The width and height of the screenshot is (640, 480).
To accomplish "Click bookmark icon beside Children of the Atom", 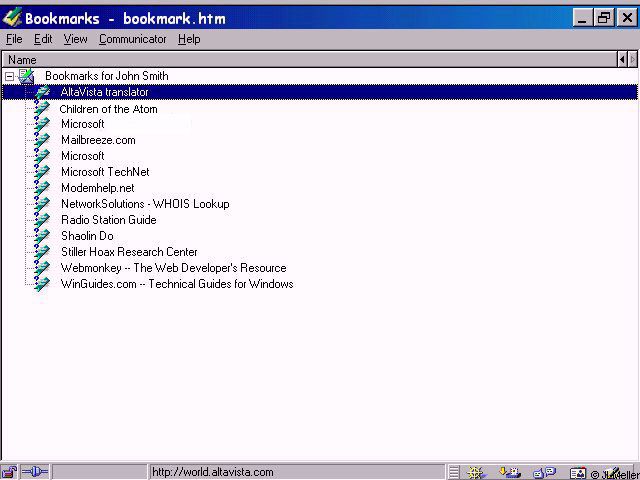I will pyautogui.click(x=42, y=108).
